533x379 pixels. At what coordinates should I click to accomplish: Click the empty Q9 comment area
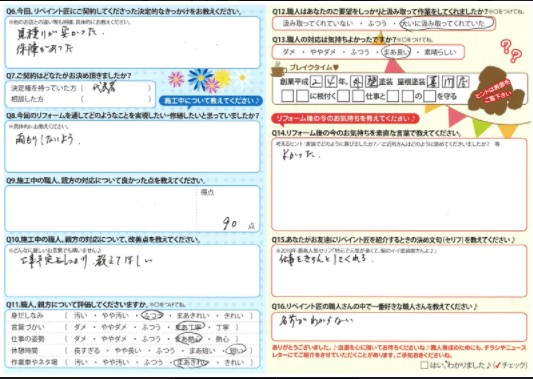[x=101, y=208]
